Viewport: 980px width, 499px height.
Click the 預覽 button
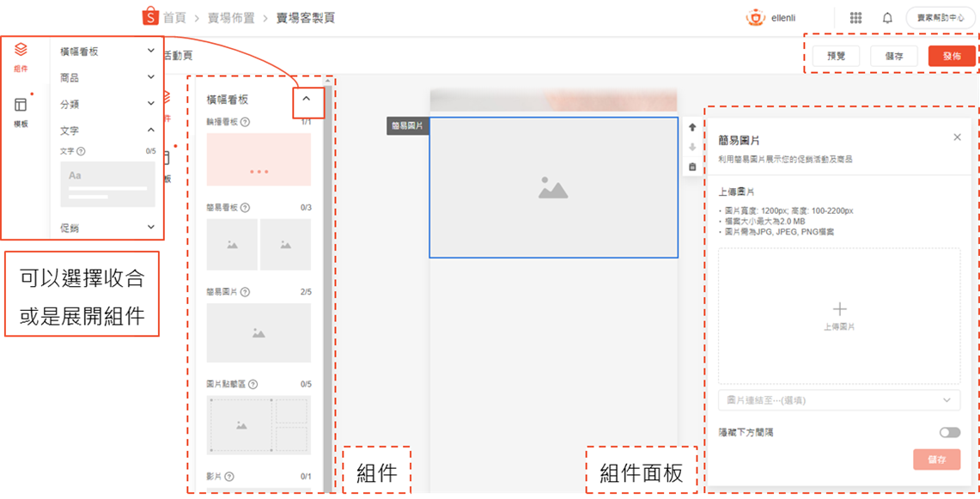(837, 56)
